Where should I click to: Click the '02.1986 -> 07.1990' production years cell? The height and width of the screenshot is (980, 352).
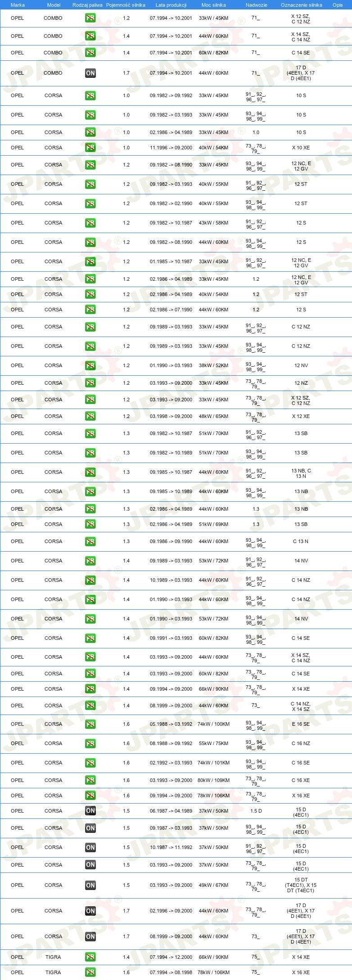171,310
